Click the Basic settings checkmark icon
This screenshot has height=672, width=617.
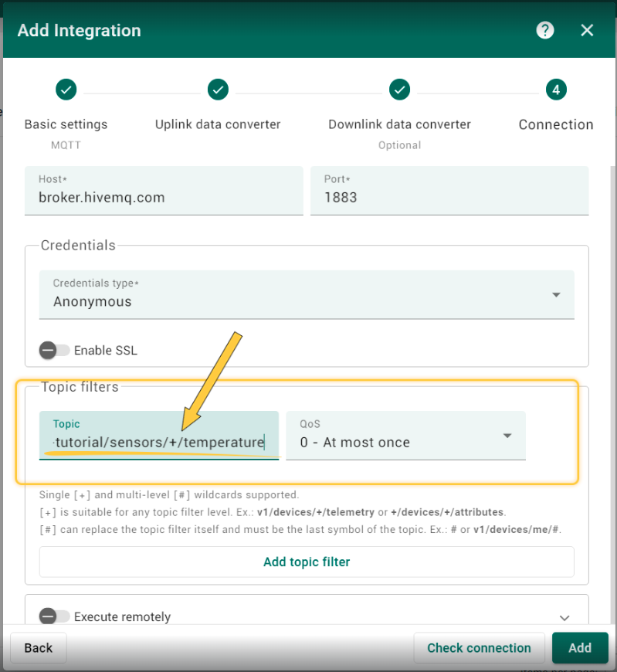tap(66, 90)
